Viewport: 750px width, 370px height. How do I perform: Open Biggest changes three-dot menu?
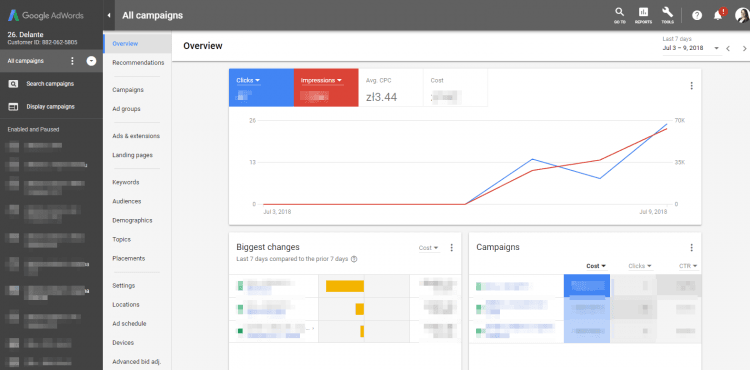(x=451, y=248)
